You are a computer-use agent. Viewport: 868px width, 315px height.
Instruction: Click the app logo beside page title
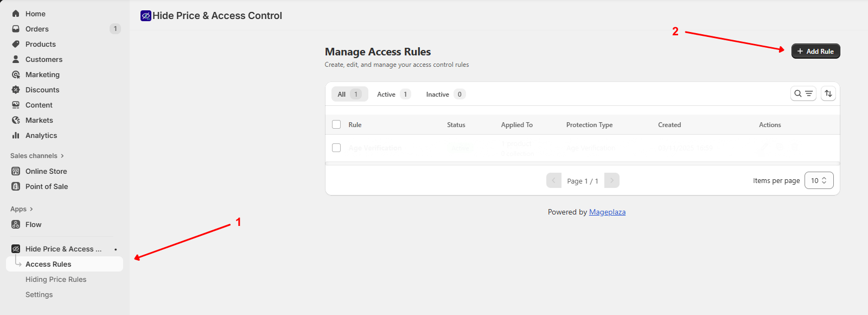[145, 16]
